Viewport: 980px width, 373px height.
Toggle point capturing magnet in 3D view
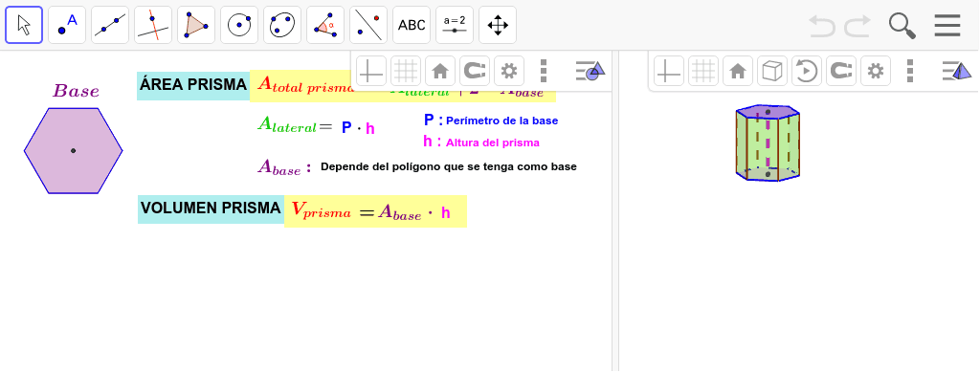tap(840, 71)
